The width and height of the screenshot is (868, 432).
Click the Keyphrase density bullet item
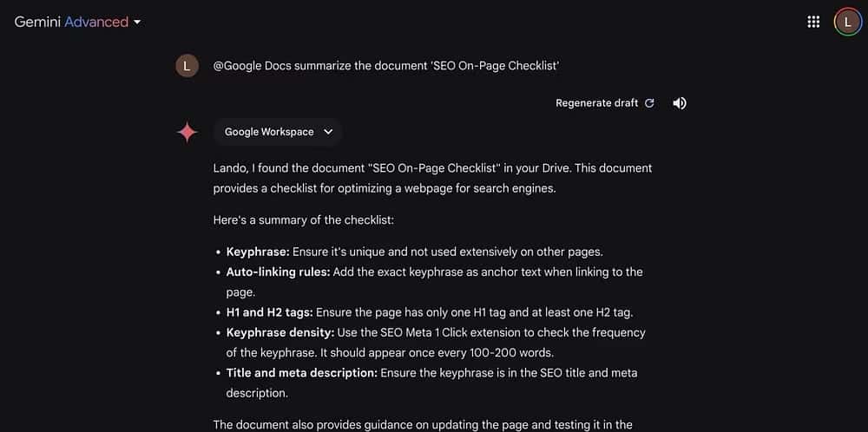click(436, 343)
